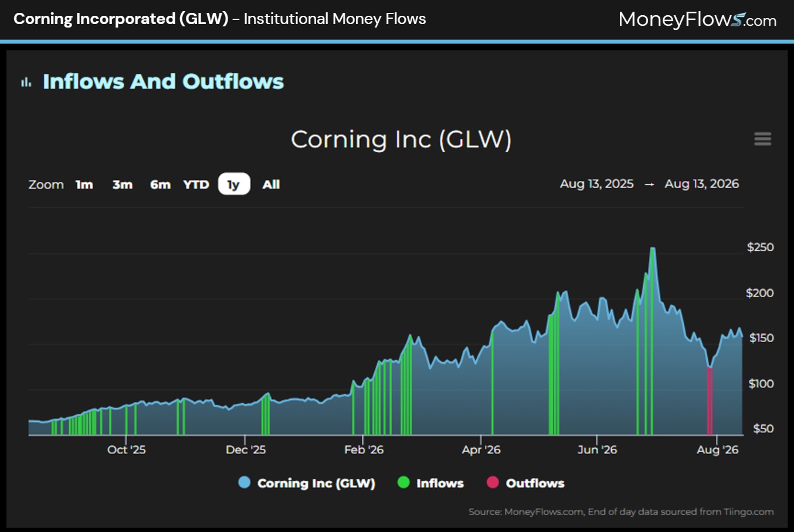
Task: Edit the Aug 13, 2026 end date
Action: 701,184
